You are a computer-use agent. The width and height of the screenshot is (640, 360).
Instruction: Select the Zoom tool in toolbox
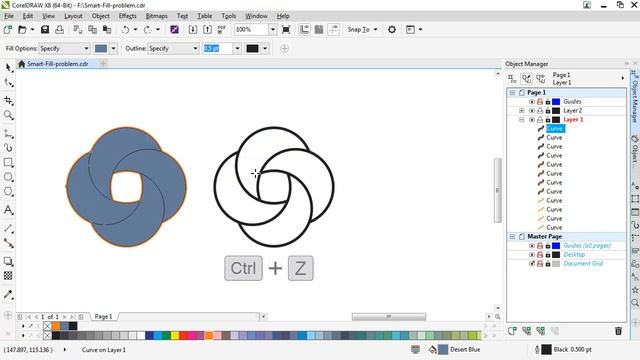pyautogui.click(x=8, y=115)
